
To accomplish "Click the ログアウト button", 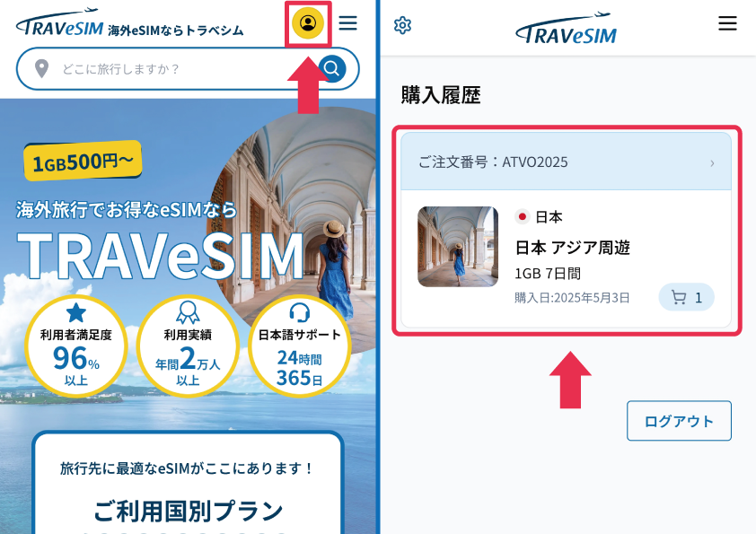I will pos(679,421).
